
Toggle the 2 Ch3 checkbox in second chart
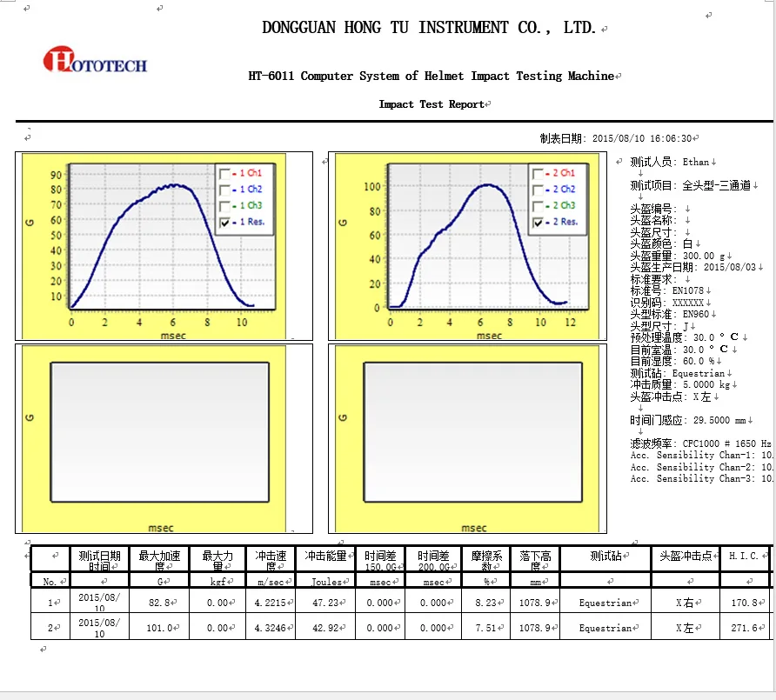point(538,206)
